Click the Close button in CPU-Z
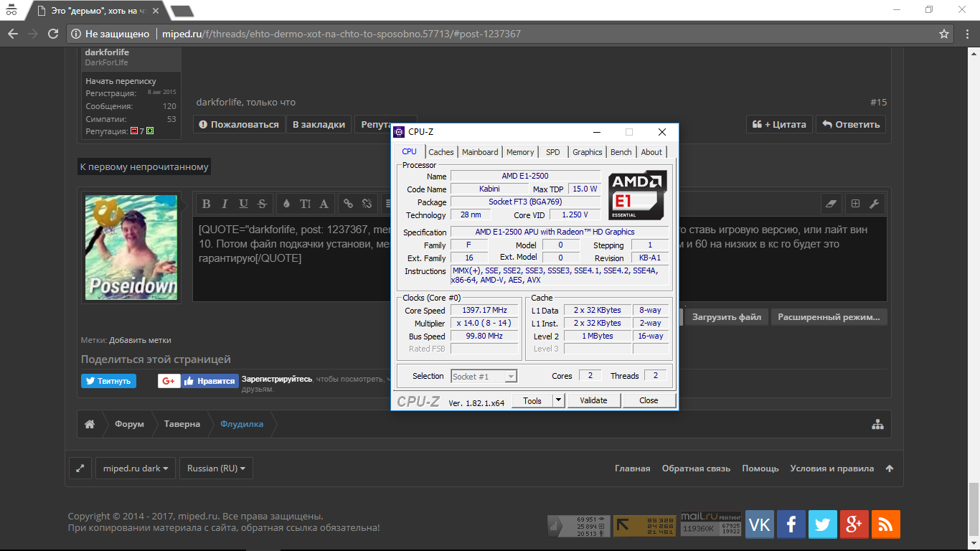The width and height of the screenshot is (980, 551). pyautogui.click(x=649, y=400)
